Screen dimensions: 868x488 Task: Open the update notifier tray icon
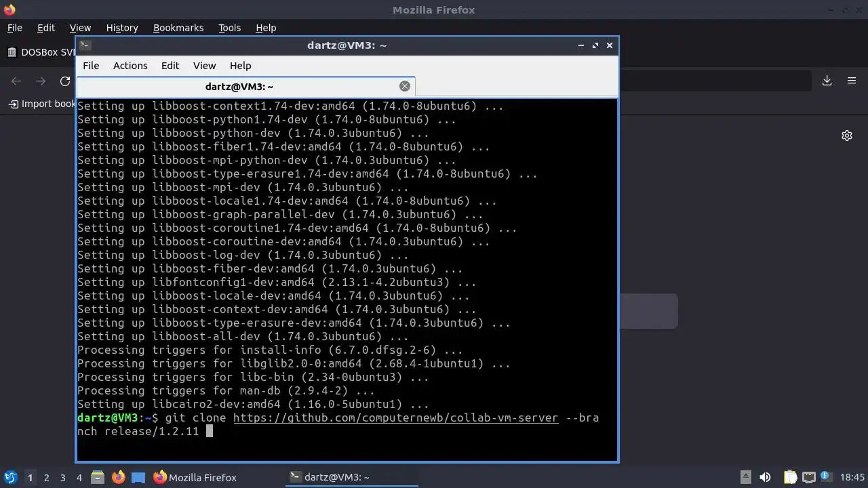pos(826,477)
